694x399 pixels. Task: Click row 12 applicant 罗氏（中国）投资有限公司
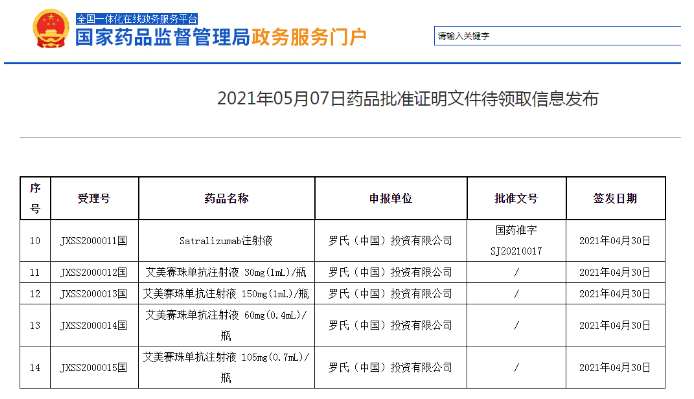(x=391, y=294)
